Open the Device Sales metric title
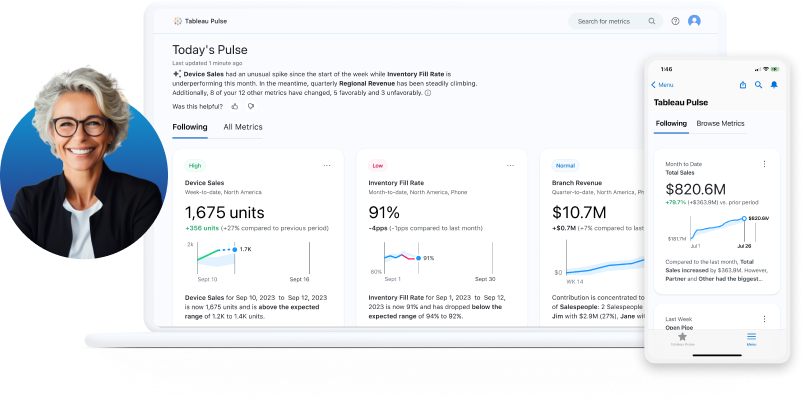The height and width of the screenshot is (398, 804). (x=204, y=183)
